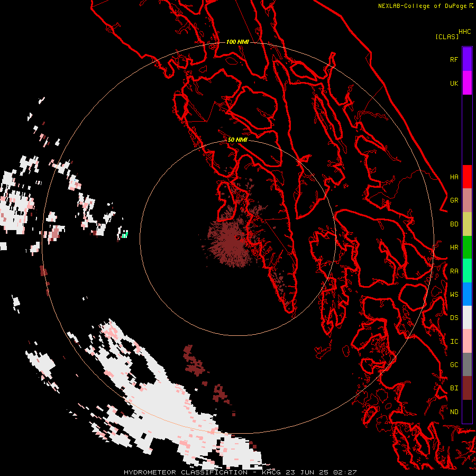The height and width of the screenshot is (476, 476).
Task: Click the UK magenta legend swatch
Action: 467,83
